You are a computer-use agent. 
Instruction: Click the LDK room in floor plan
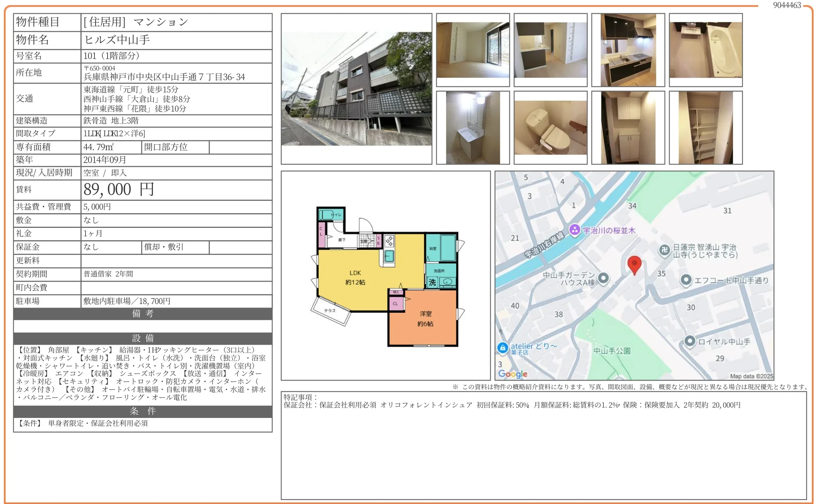click(x=355, y=277)
